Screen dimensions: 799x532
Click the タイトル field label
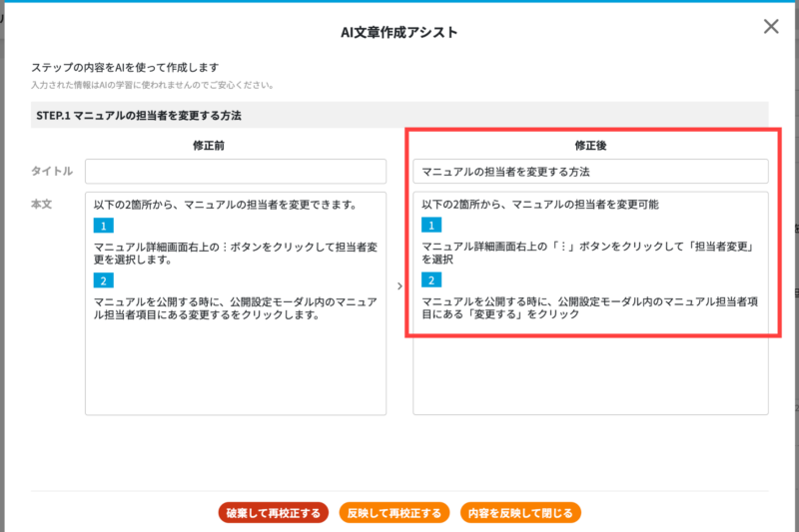(52, 171)
